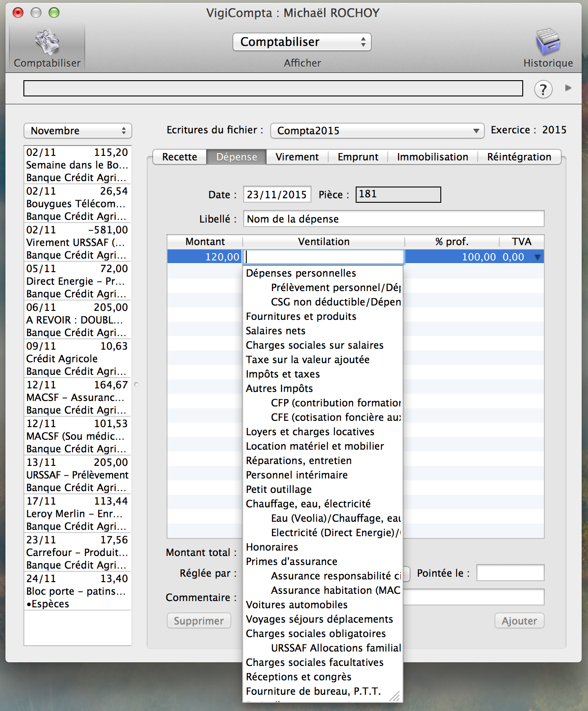Pick Loyers et charges locatives option

pos(310,432)
